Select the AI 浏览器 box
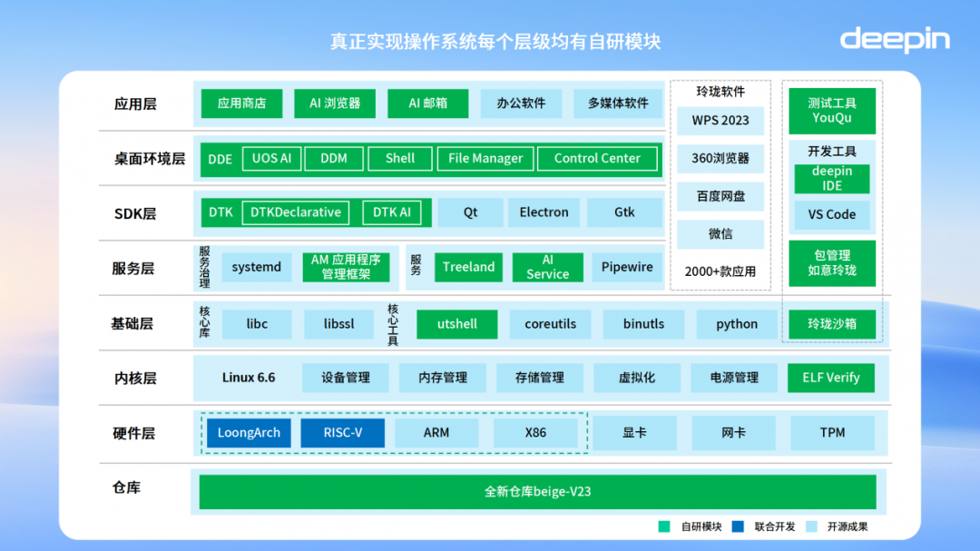The image size is (980, 551). [334, 103]
